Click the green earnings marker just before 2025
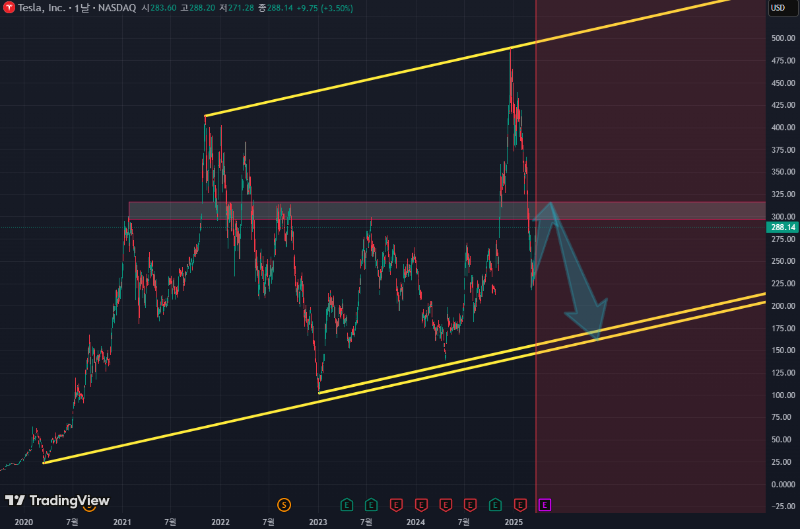 496,504
